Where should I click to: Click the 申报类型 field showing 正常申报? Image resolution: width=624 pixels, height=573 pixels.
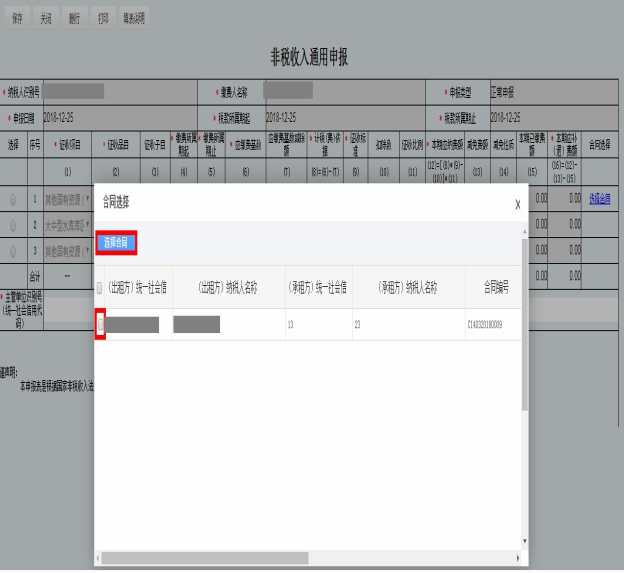[554, 92]
